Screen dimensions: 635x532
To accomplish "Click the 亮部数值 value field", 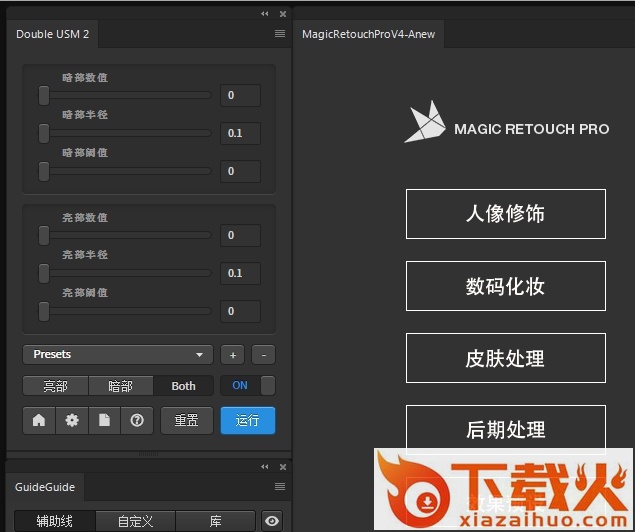I will pyautogui.click(x=240, y=235).
